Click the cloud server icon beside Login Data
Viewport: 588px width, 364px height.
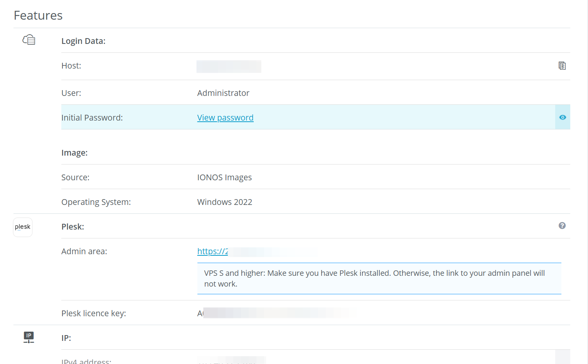click(x=29, y=40)
